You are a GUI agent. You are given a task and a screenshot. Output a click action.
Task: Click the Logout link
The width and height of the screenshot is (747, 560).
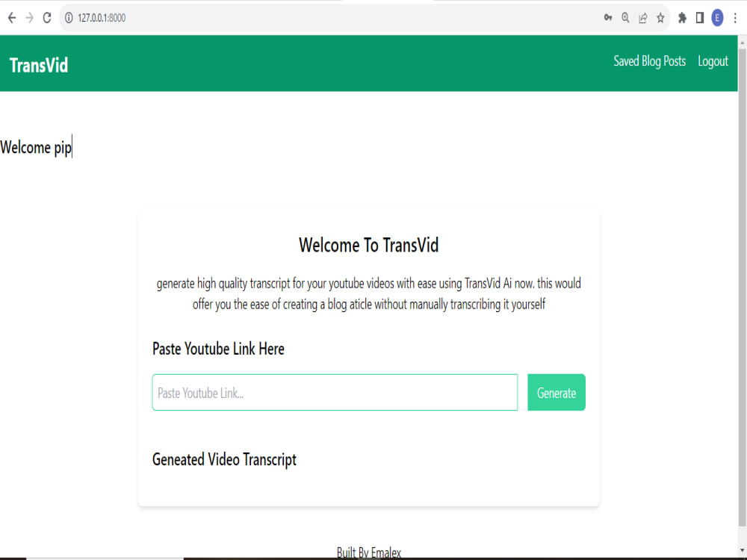point(713,61)
